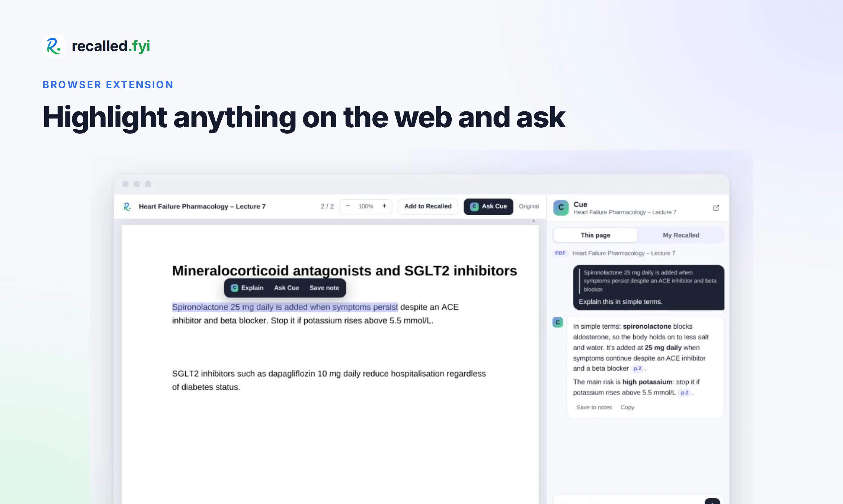Click the SGLT2 inhibitors dapagliflozin paragraph
843x504 pixels.
(329, 380)
